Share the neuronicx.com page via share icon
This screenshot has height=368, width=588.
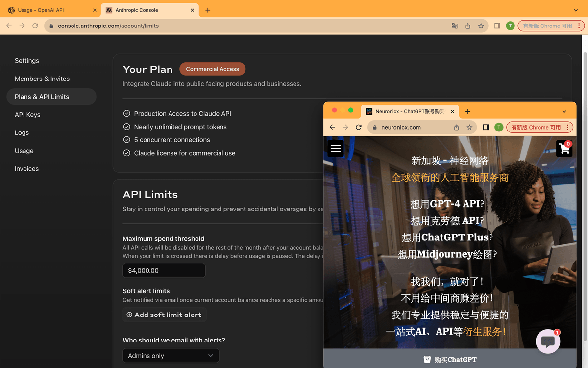(456, 127)
